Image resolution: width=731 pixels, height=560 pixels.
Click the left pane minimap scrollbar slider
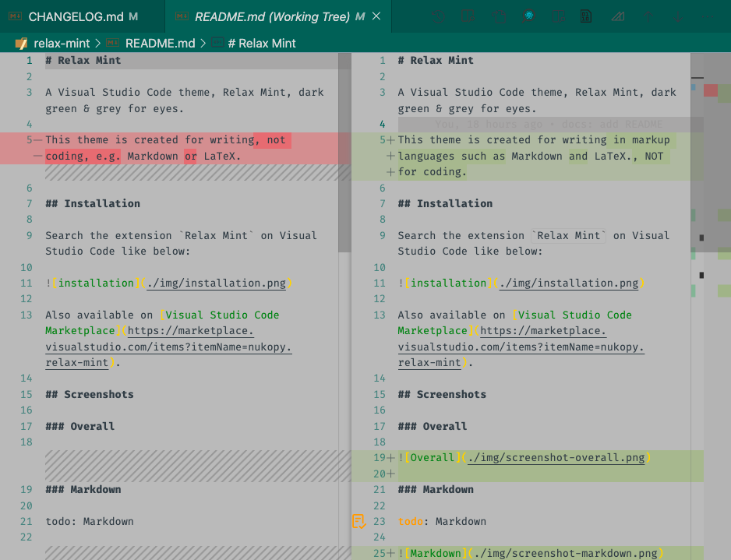pos(344,153)
